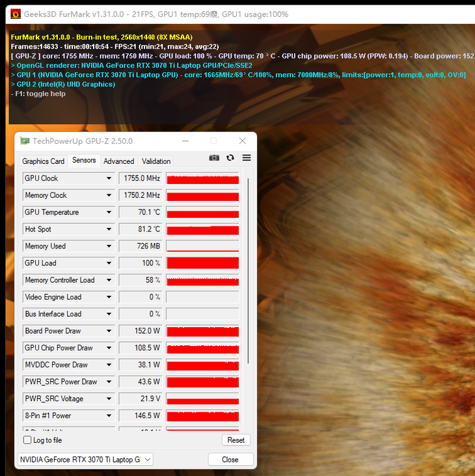The image size is (475, 476).
Task: Open the PWR_SRC Voltage dropdown
Action: point(109,399)
